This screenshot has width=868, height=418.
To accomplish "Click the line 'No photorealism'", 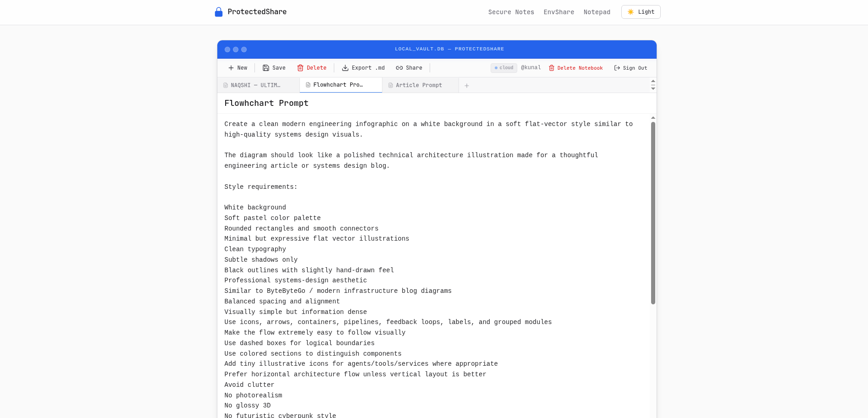I will click(253, 396).
